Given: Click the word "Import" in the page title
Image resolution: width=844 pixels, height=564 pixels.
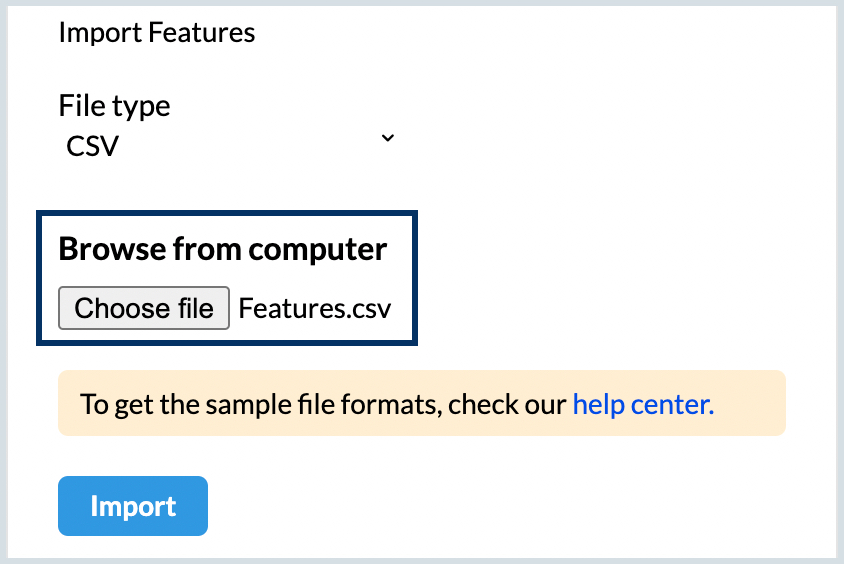Looking at the screenshot, I should [x=100, y=33].
